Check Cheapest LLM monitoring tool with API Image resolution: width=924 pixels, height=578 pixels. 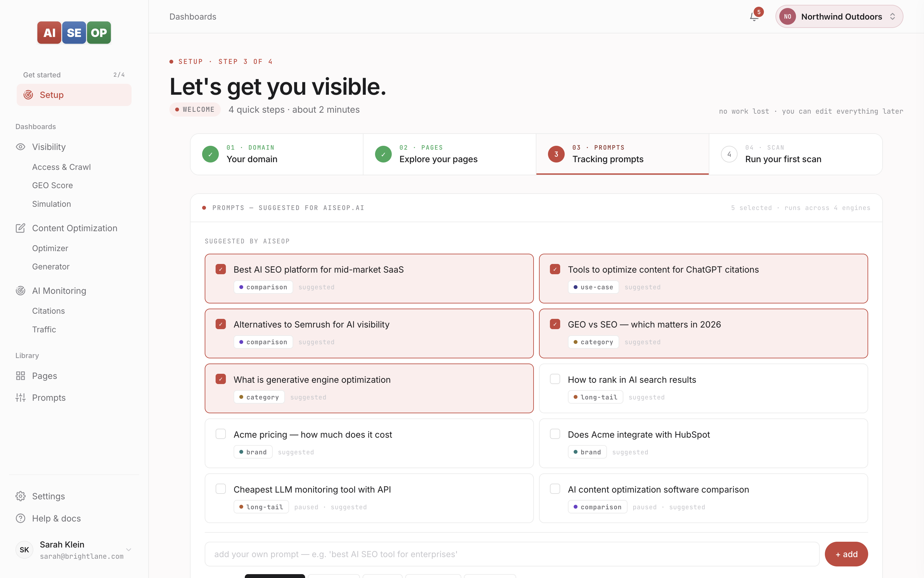[221, 489]
